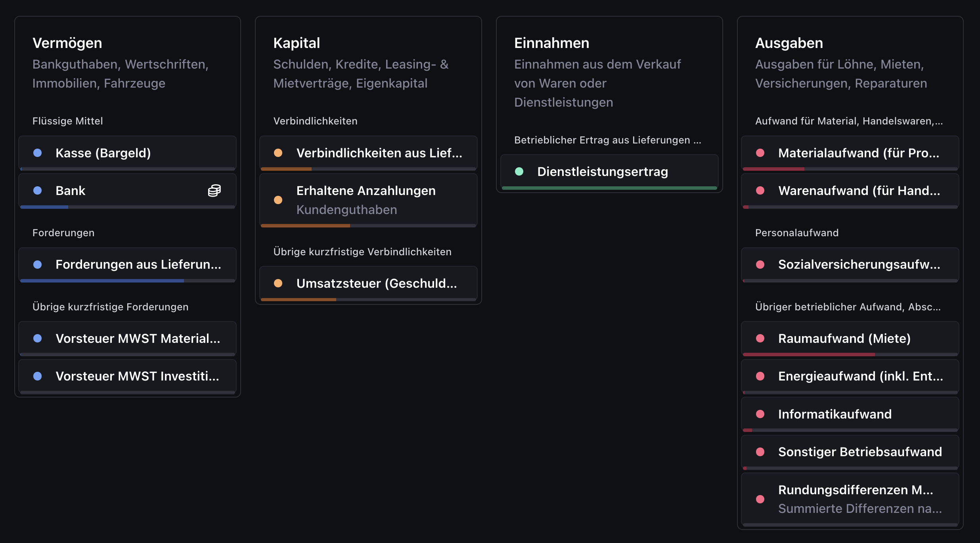
Task: Click the red dot beside Informatikaufwand
Action: click(760, 414)
